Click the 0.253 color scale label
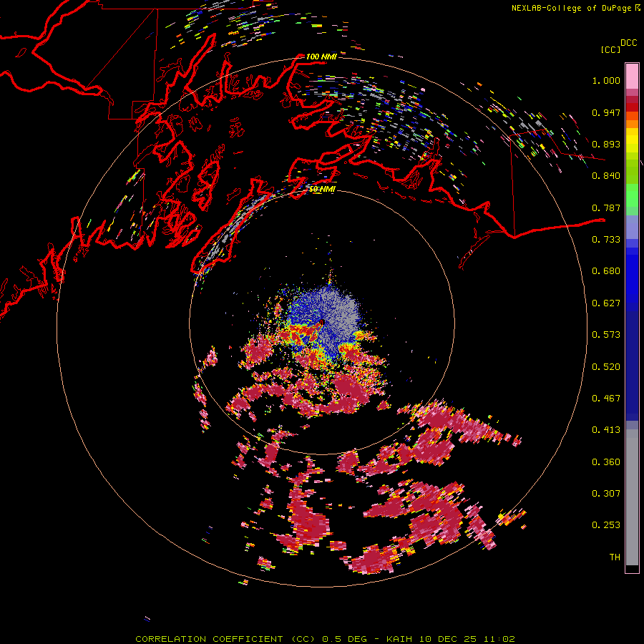 pyautogui.click(x=606, y=525)
